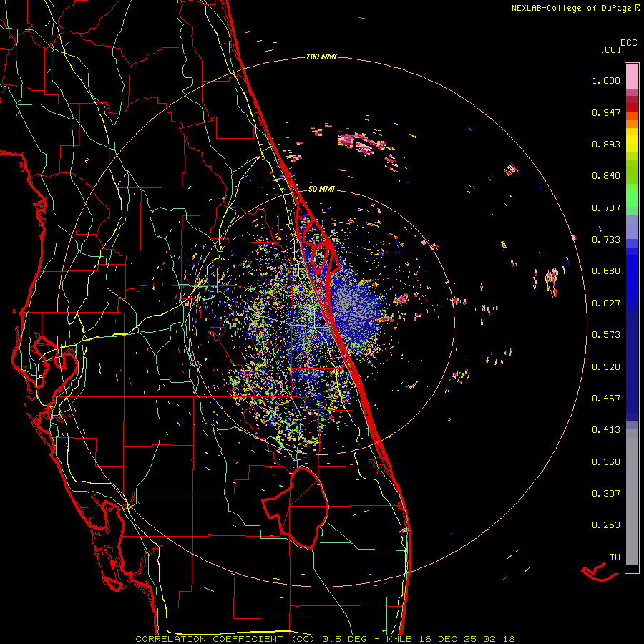The width and height of the screenshot is (644, 644).
Task: Click the DCC label above the color scale
Action: pyautogui.click(x=628, y=43)
